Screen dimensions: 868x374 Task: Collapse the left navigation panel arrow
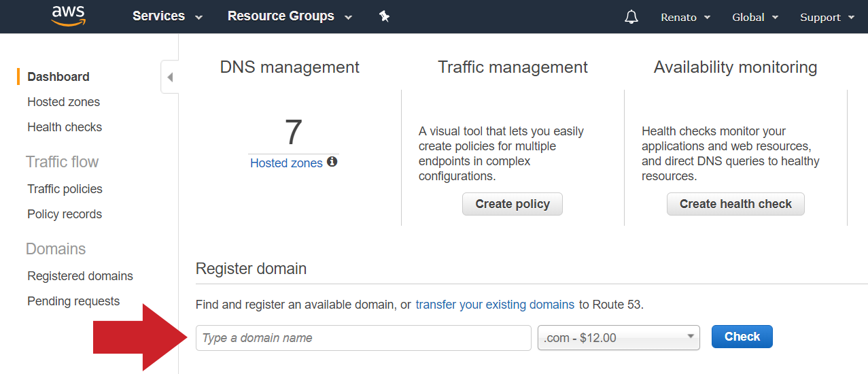coord(170,77)
